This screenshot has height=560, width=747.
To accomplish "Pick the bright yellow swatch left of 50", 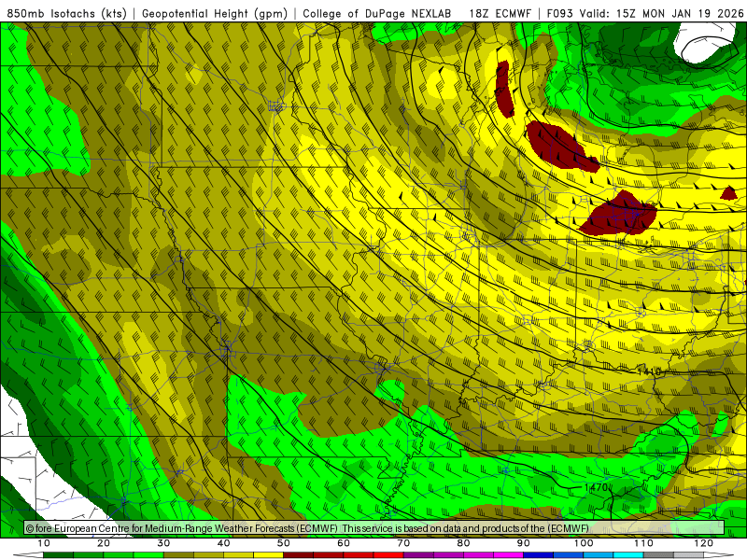I will [268, 555].
